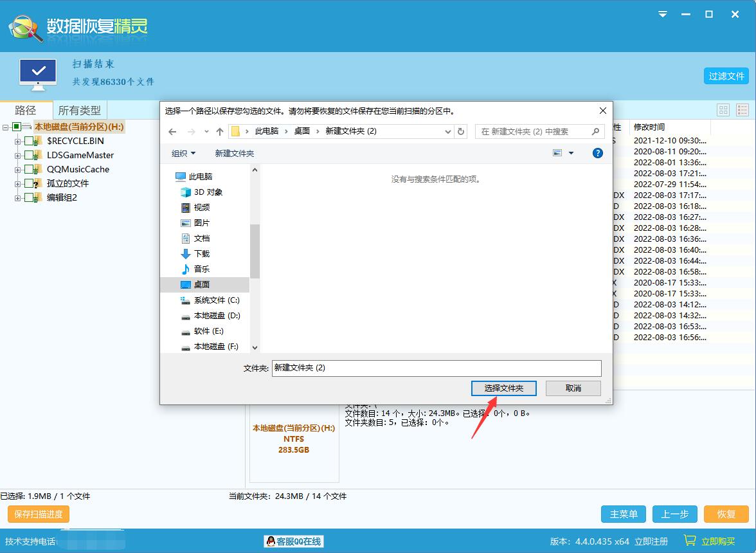Open the title bar dropdown menu icon

pos(663,14)
